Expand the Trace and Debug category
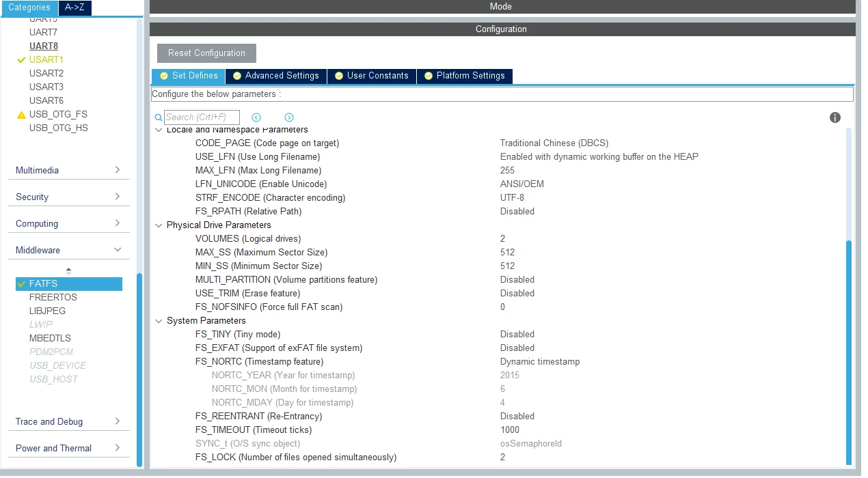868x478 pixels. [118, 421]
